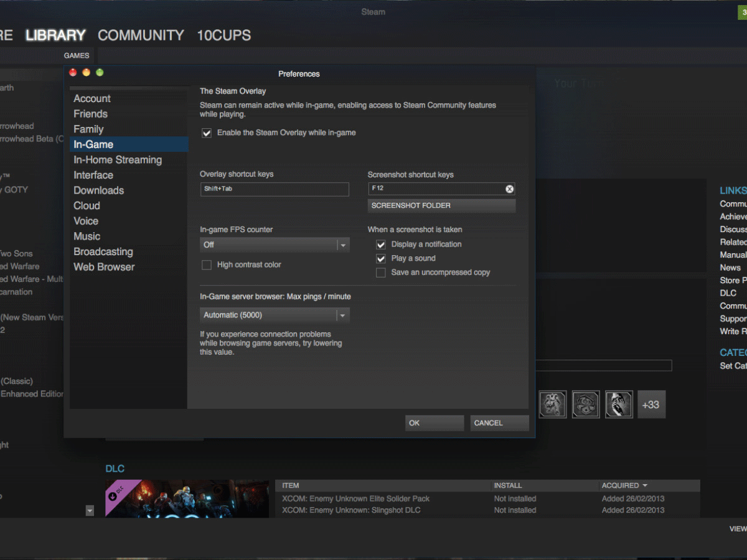Open Voice settings
The image size is (747, 560).
click(x=86, y=221)
